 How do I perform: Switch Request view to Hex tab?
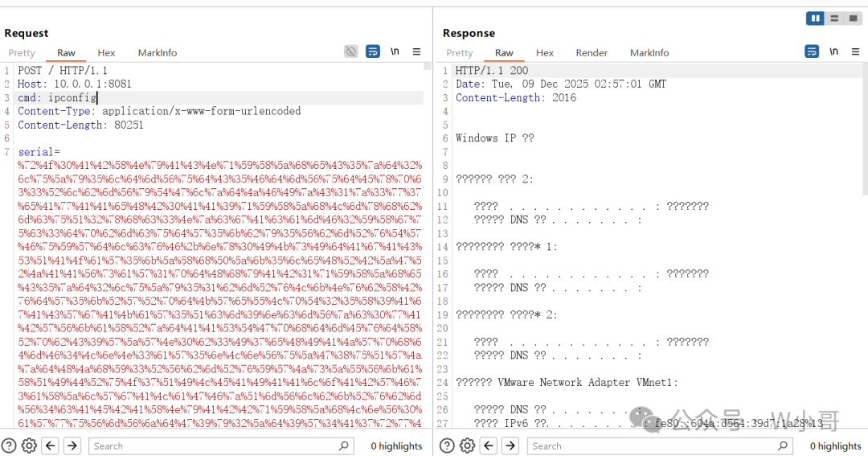[106, 52]
